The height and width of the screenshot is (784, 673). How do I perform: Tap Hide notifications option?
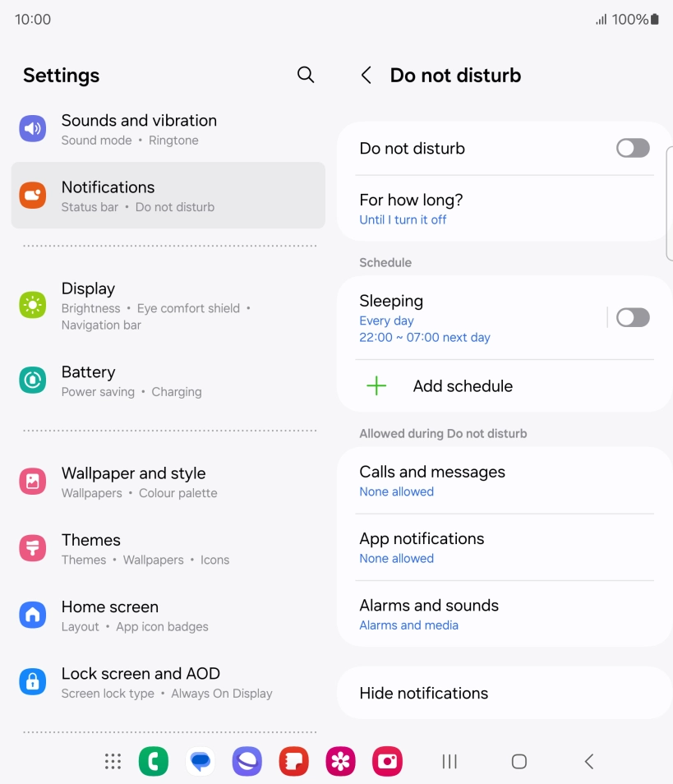click(504, 693)
